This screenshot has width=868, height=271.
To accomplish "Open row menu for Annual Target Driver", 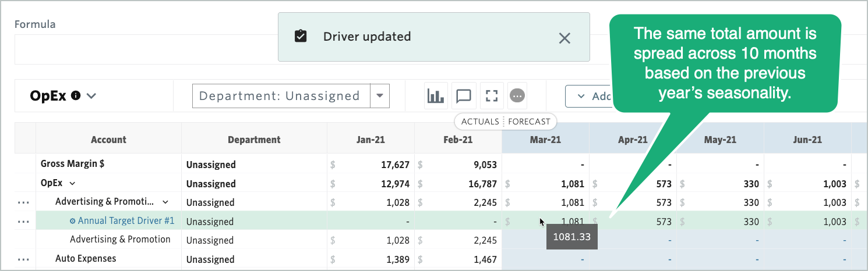I will pyautogui.click(x=24, y=222).
